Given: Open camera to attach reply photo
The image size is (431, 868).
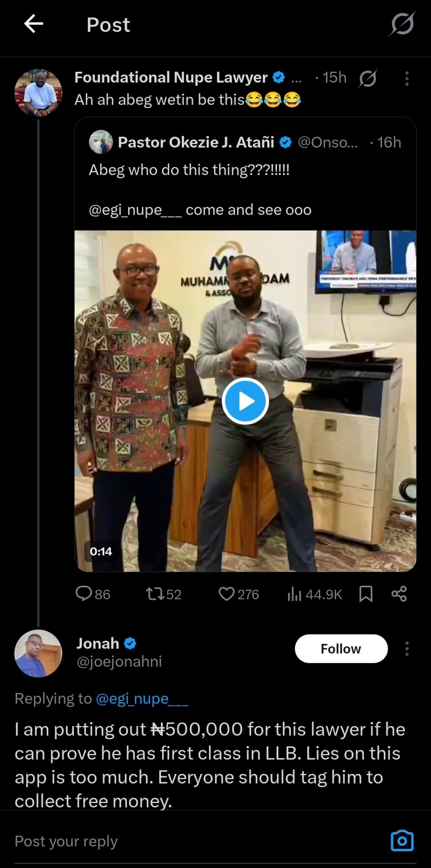Looking at the screenshot, I should 402,841.
